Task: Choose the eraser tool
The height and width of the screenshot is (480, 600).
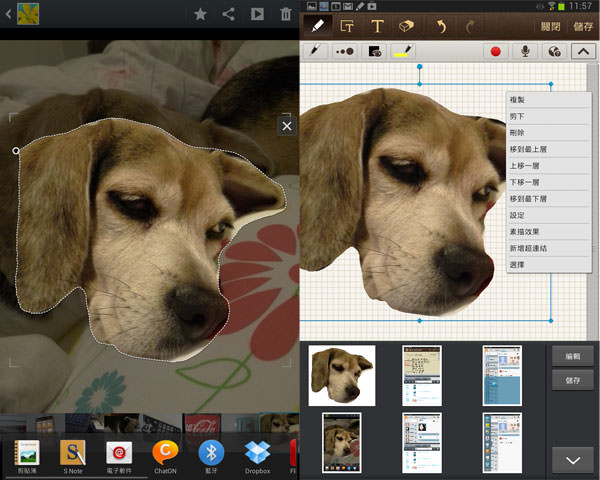Action: tap(405, 26)
